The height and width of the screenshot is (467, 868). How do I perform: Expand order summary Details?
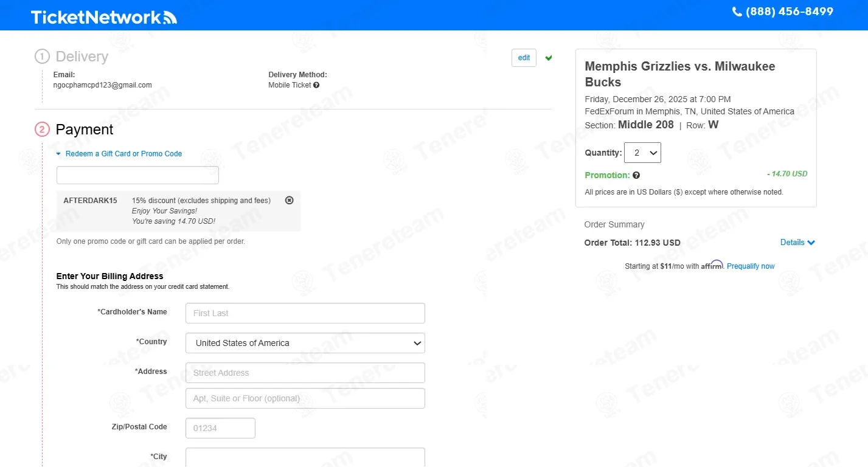point(797,242)
